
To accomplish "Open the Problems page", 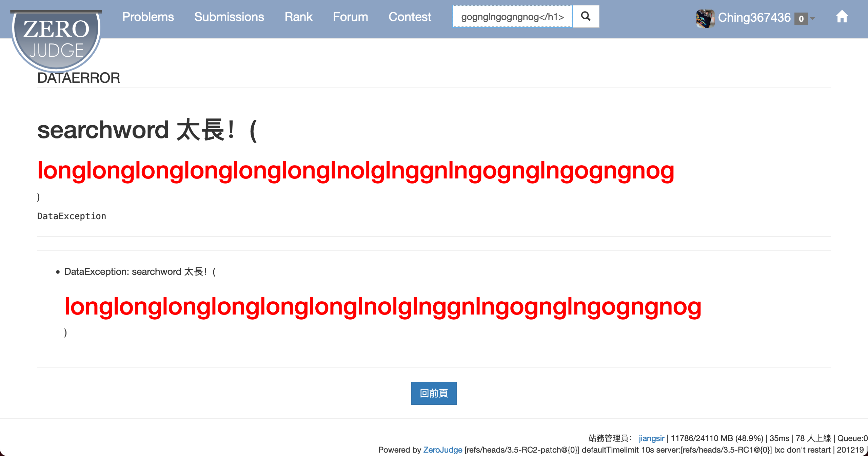I will pos(148,17).
